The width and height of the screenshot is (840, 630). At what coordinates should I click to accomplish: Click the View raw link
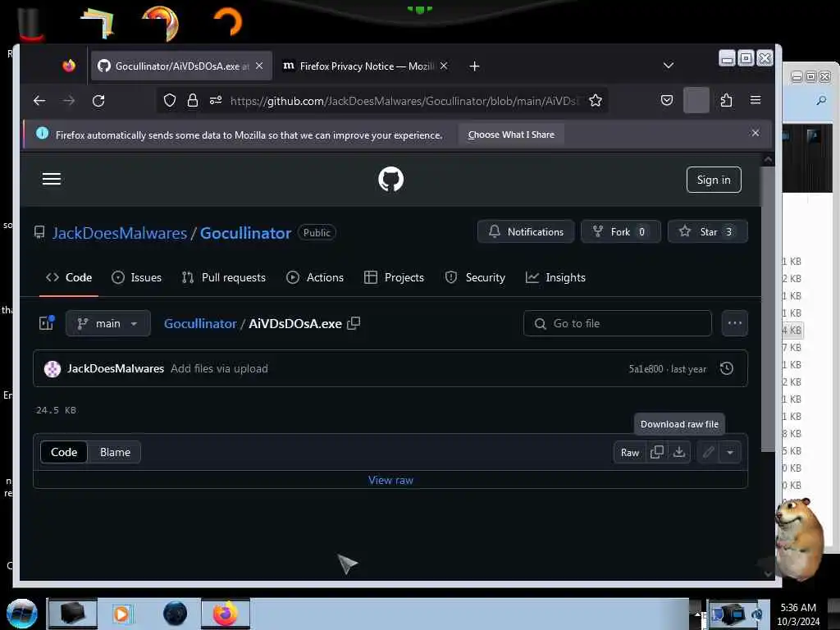click(390, 481)
